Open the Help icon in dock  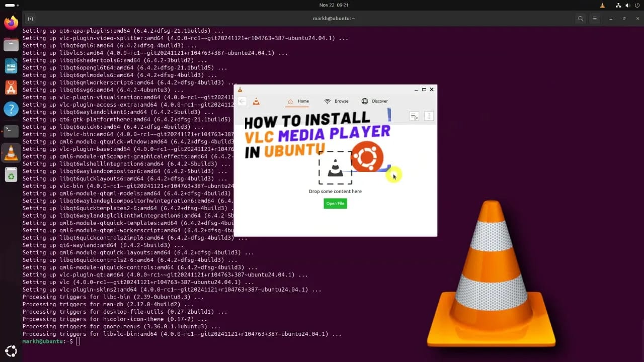(11, 109)
